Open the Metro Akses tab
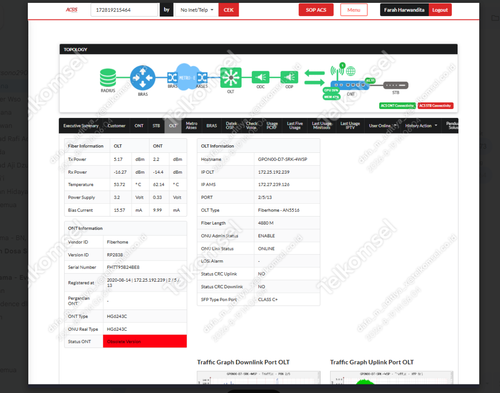Viewport: 500px width, 393px height. coord(191,126)
